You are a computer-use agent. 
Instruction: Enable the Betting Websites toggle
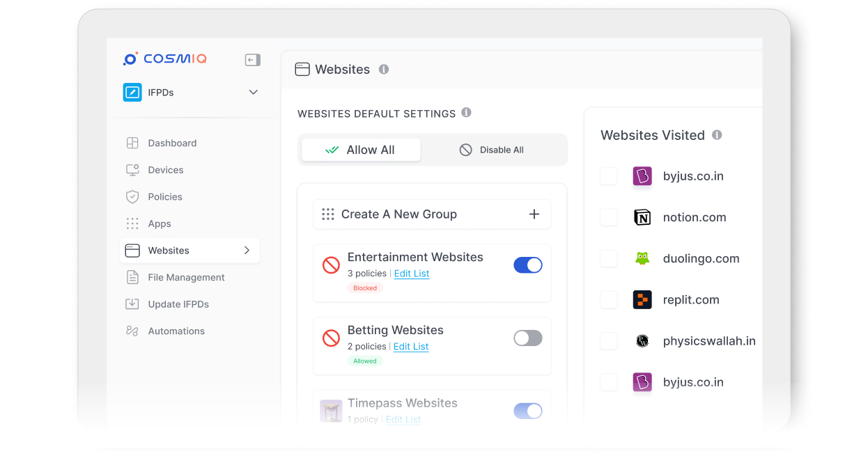(527, 338)
